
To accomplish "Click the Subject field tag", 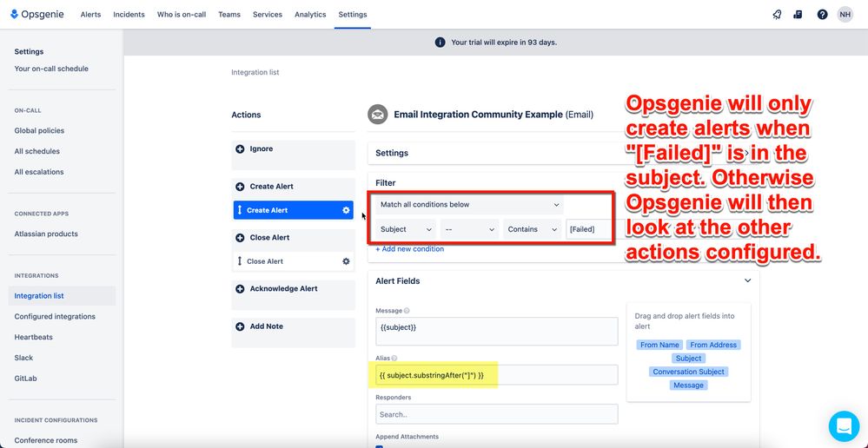I will click(689, 359).
